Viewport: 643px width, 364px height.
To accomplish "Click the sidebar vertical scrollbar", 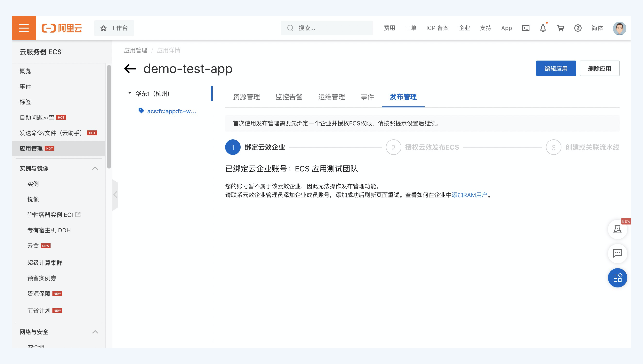I will tap(109, 117).
